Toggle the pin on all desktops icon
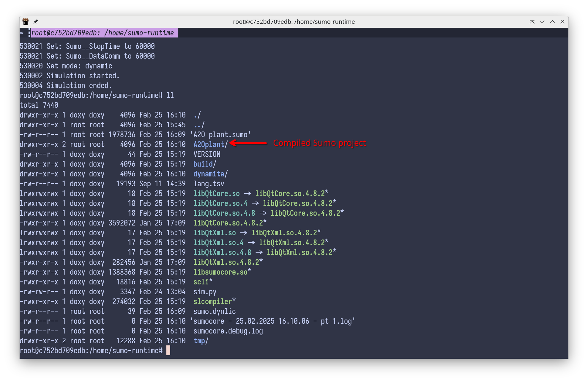The image size is (588, 382). [36, 22]
